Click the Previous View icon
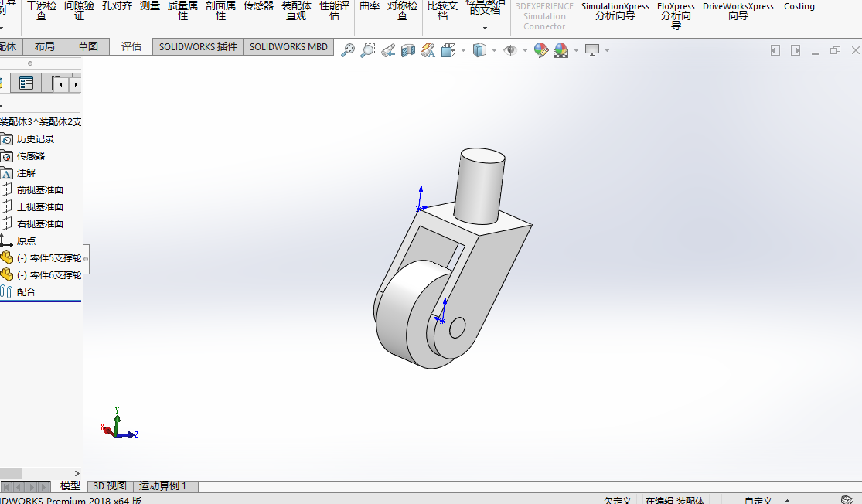The width and height of the screenshot is (862, 504). pos(387,50)
